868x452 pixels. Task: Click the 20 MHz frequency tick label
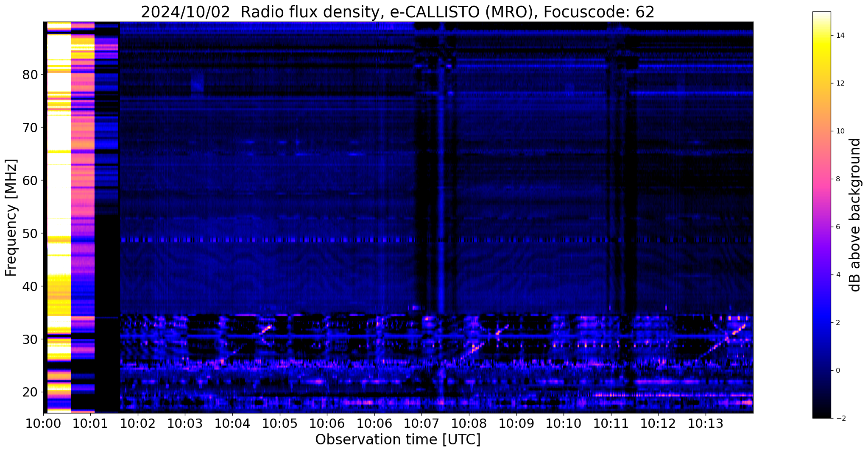click(30, 392)
